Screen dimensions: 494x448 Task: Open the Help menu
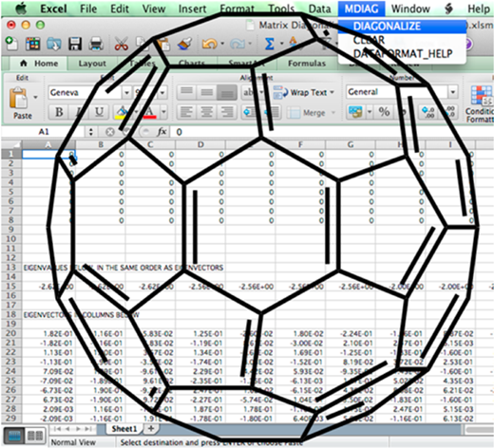479,9
